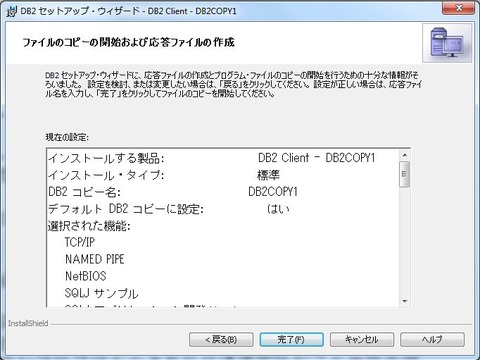Click the scroll down arrow of settings list
This screenshot has width=480, height=360.
click(x=405, y=301)
